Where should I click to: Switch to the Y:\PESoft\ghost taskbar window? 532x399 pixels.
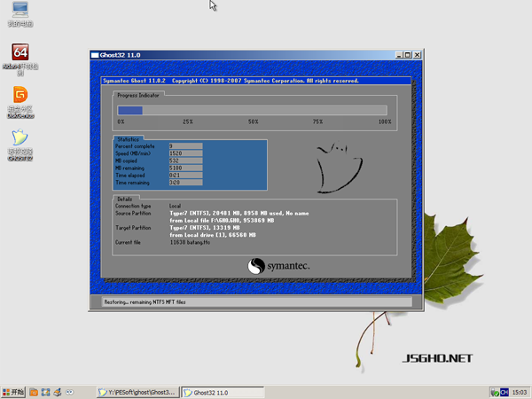(x=137, y=392)
